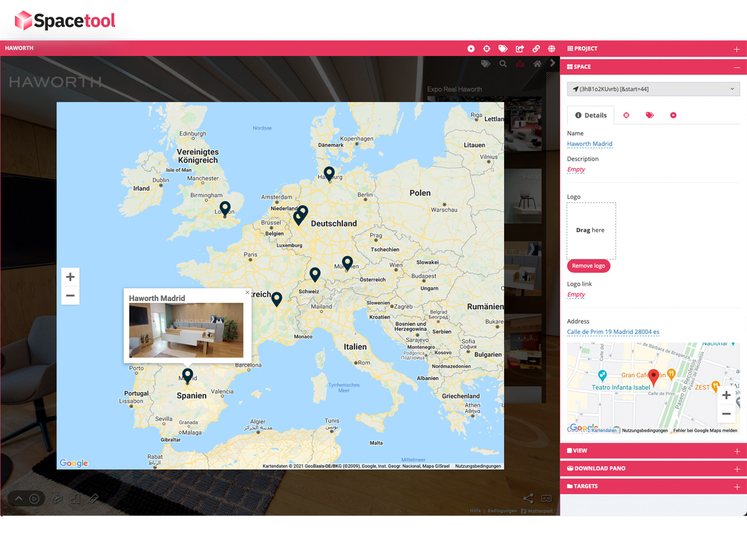
Task: Zoom in on the small address map
Action: click(726, 395)
